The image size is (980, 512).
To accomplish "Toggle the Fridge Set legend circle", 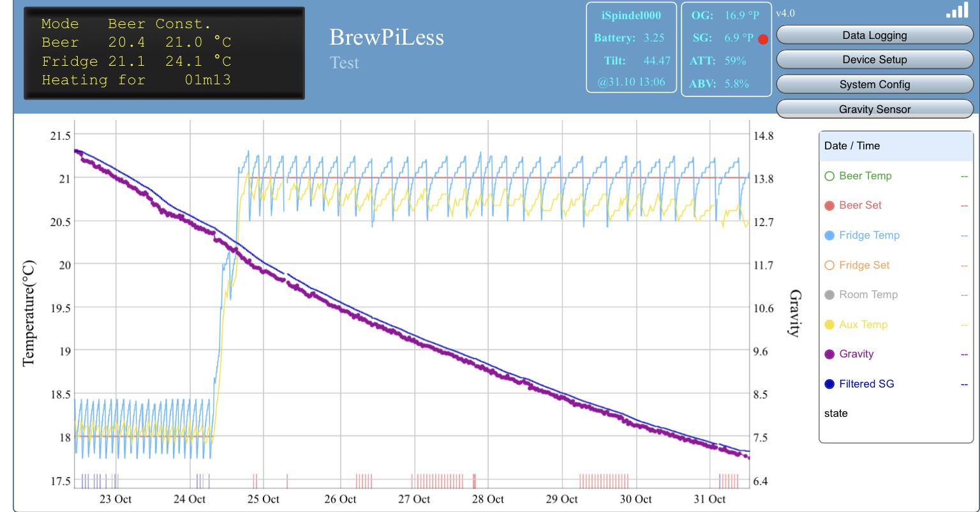I will (829, 266).
